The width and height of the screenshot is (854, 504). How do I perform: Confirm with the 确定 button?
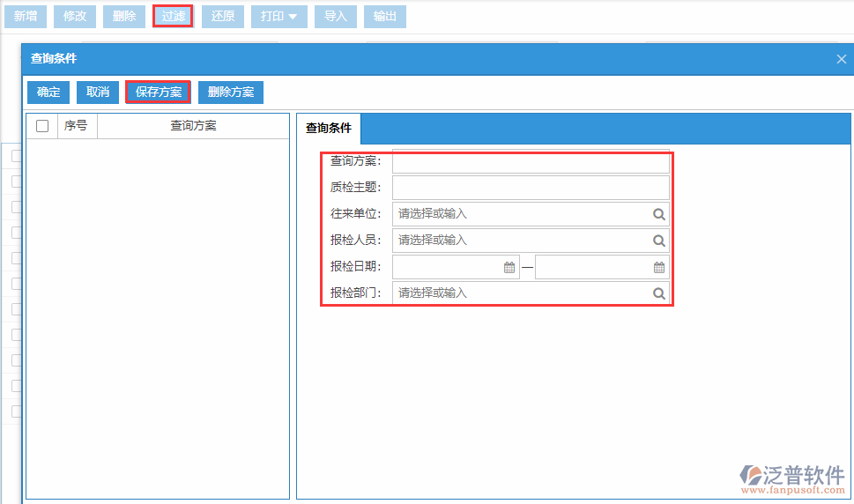pos(48,92)
